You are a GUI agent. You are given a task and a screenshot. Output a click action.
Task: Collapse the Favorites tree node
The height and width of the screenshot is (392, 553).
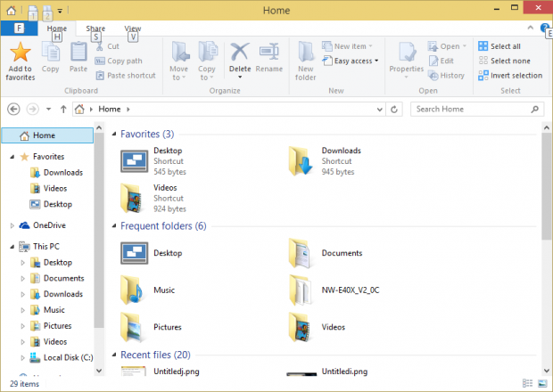[x=12, y=157]
